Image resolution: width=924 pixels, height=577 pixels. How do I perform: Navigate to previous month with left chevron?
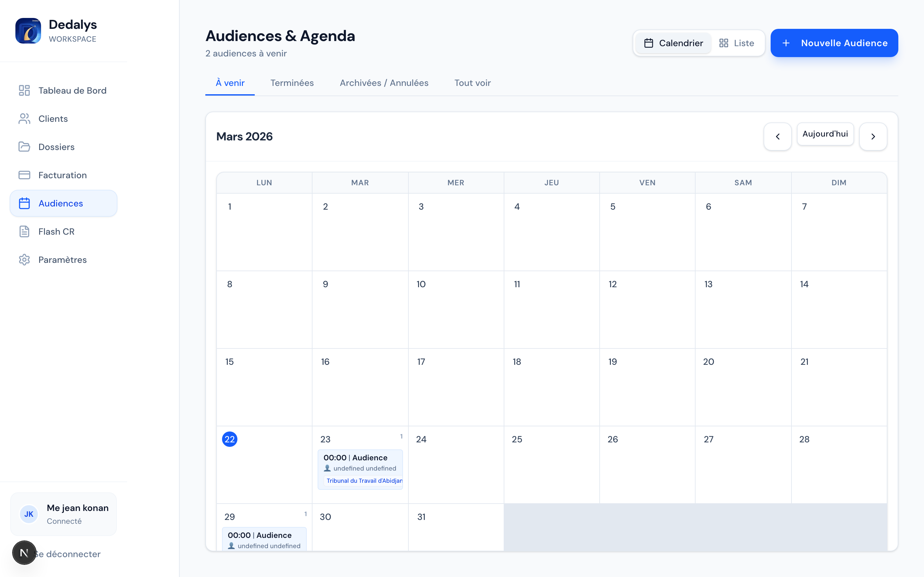point(778,136)
